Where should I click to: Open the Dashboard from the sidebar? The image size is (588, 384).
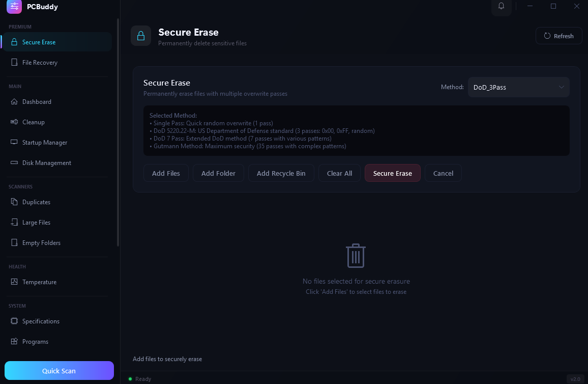37,102
